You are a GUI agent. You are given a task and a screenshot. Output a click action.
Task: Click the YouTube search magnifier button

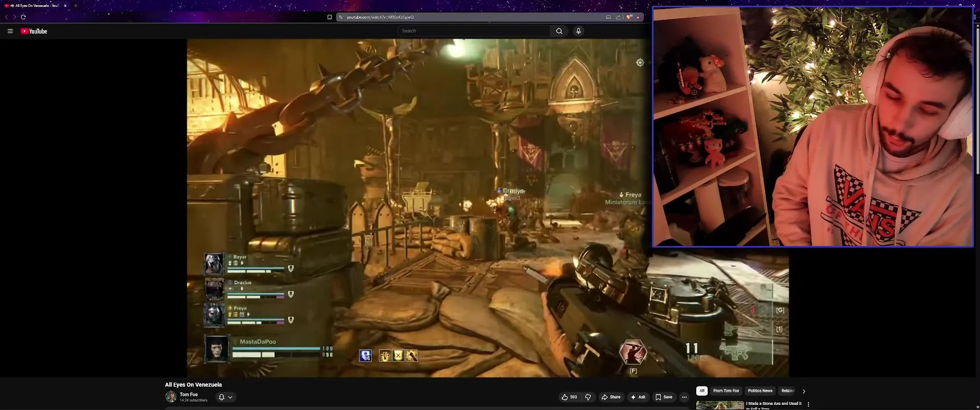coord(559,31)
